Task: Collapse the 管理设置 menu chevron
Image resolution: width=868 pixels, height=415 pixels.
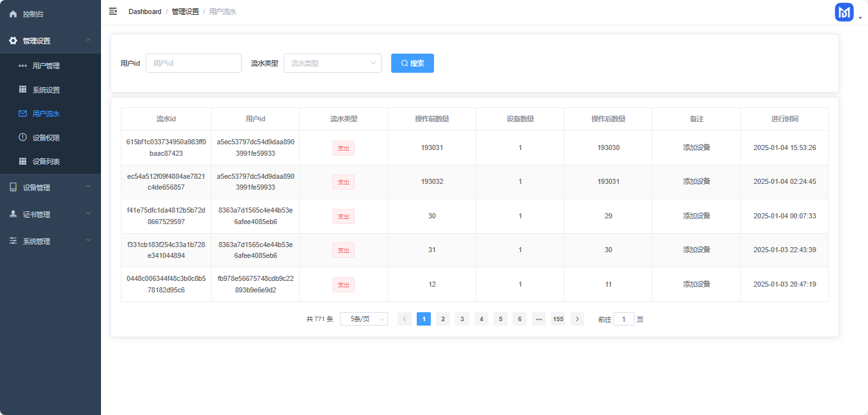Action: (x=89, y=41)
